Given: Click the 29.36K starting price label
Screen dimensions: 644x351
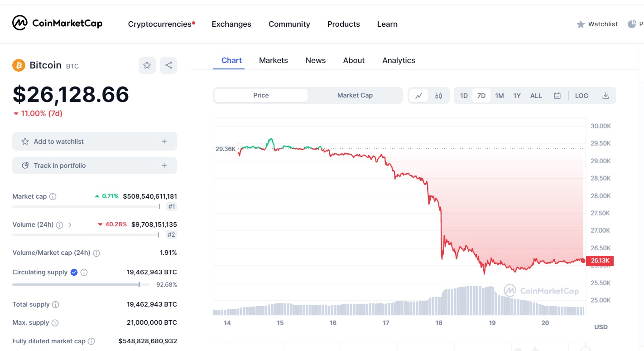Looking at the screenshot, I should click(x=226, y=149).
